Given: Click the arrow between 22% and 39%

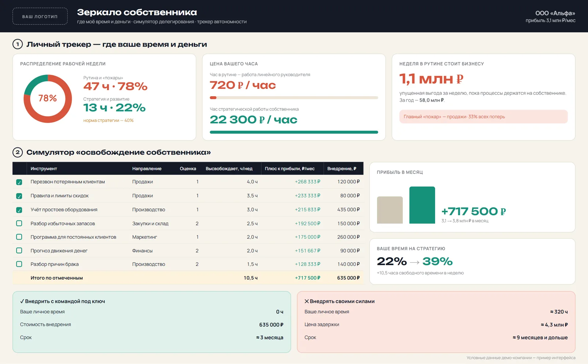Looking at the screenshot, I should tap(415, 262).
